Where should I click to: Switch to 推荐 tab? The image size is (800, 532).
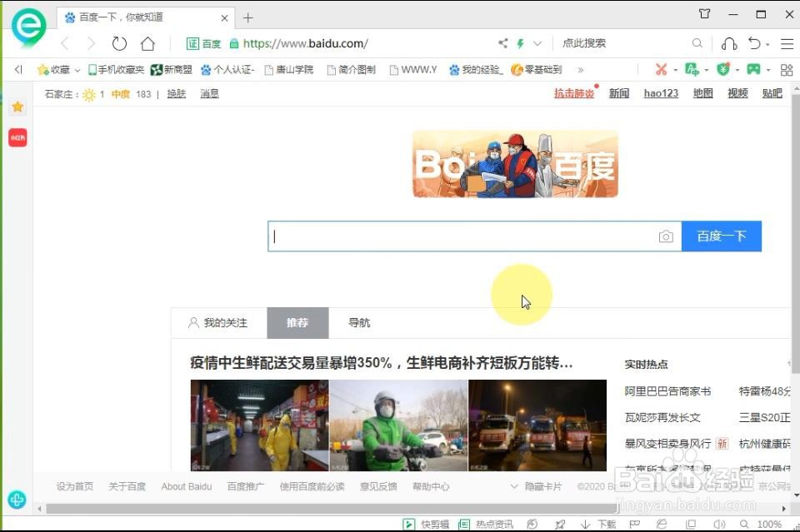pyautogui.click(x=298, y=323)
